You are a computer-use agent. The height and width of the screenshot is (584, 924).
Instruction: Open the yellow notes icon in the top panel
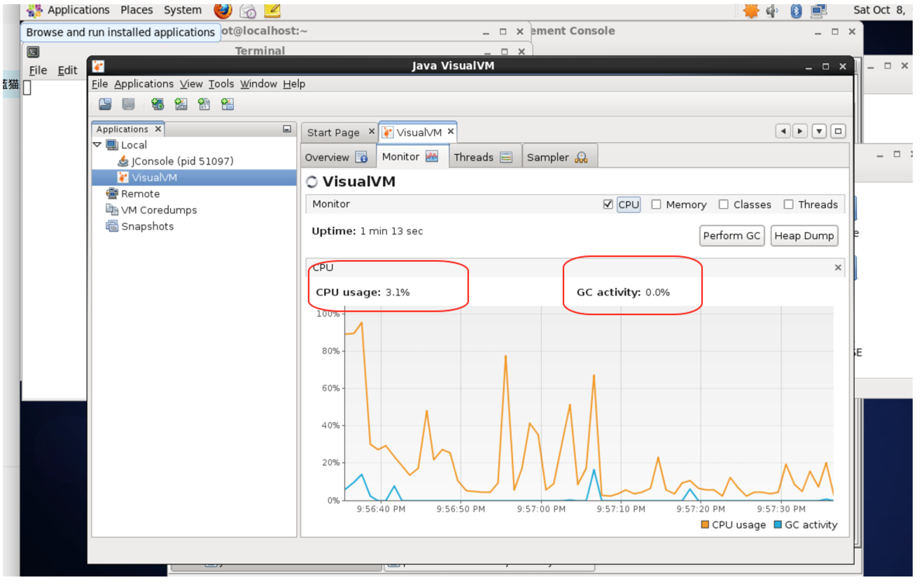(272, 11)
